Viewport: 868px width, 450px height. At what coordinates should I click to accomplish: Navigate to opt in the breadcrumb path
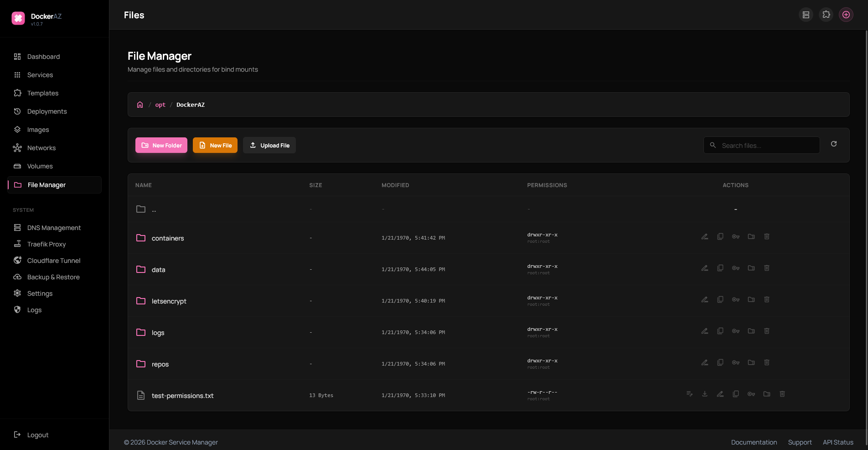pyautogui.click(x=160, y=105)
